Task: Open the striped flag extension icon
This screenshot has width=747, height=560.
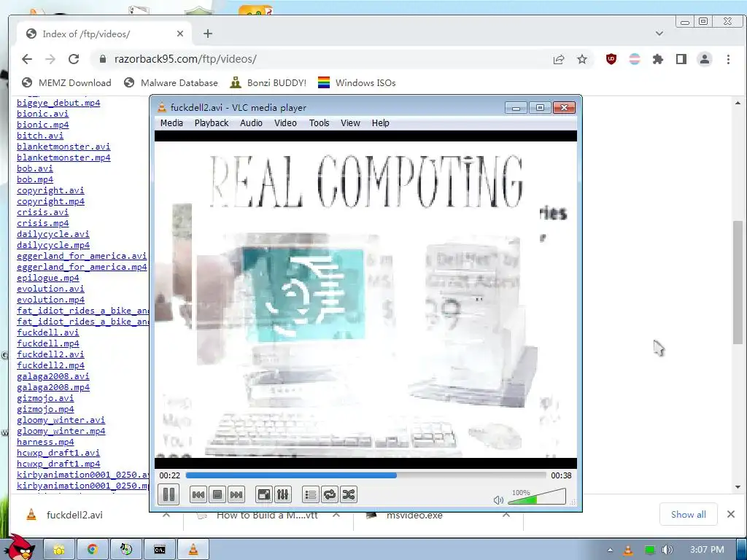Action: click(x=635, y=59)
